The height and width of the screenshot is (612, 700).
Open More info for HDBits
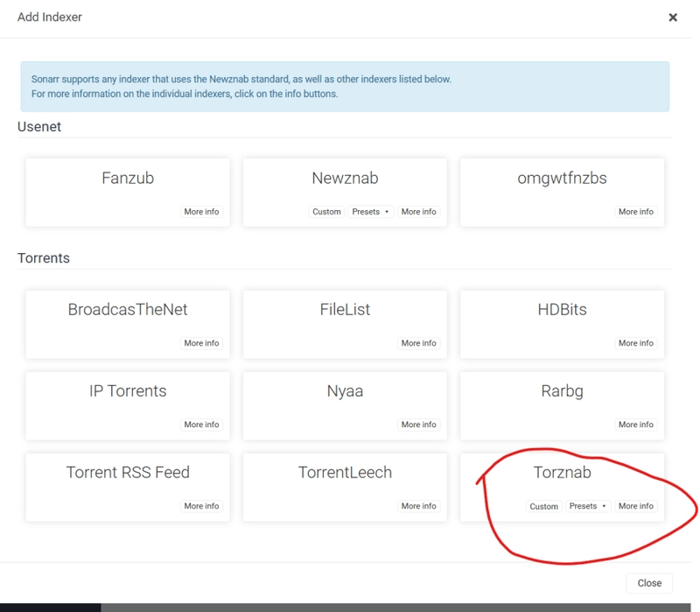coord(636,343)
